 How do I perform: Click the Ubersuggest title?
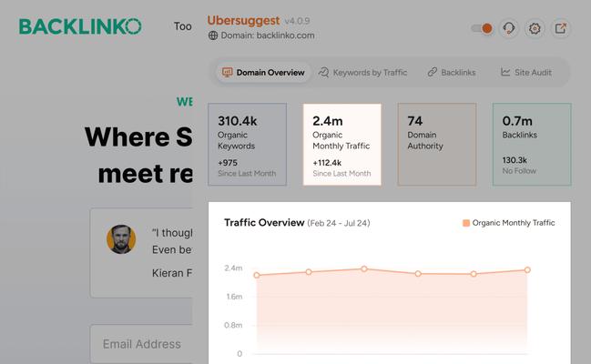(x=243, y=20)
